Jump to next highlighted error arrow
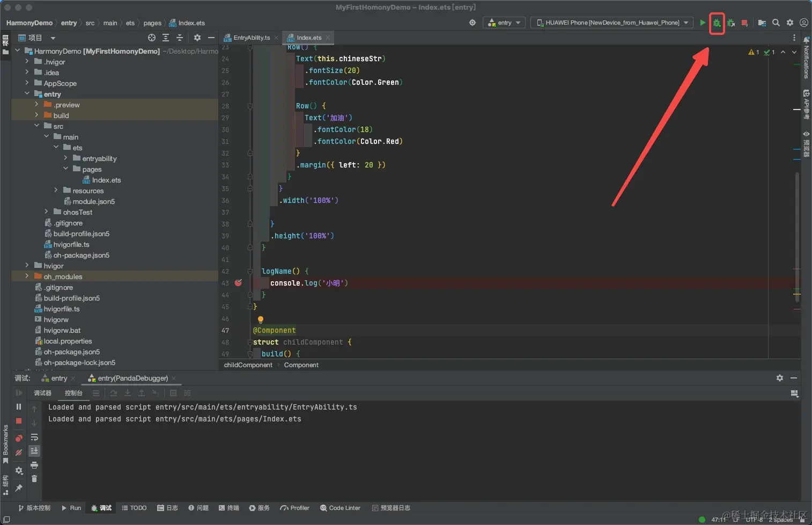 coord(794,52)
